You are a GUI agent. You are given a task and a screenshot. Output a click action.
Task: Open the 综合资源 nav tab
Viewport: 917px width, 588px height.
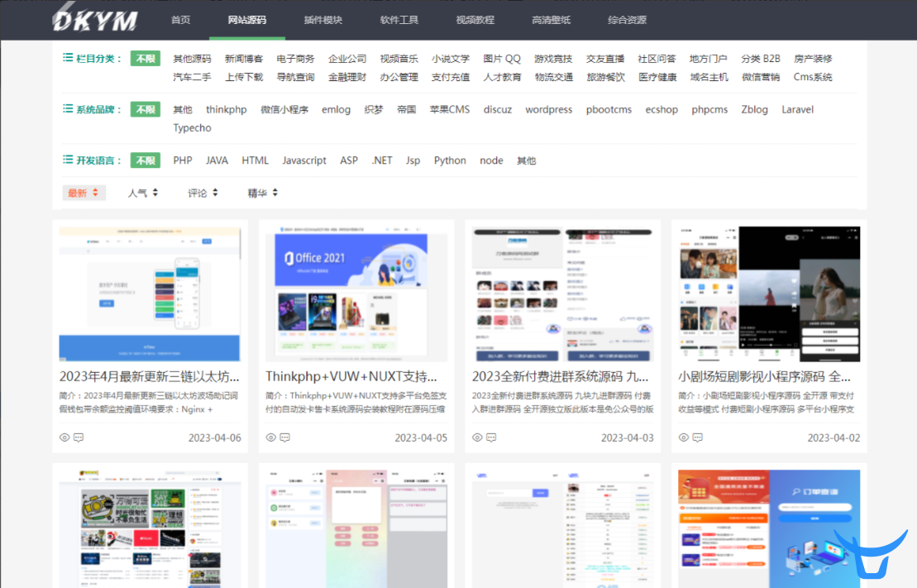click(627, 20)
